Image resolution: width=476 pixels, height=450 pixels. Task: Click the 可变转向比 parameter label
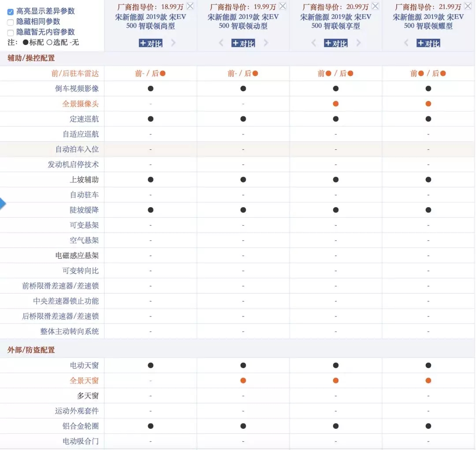point(81,271)
